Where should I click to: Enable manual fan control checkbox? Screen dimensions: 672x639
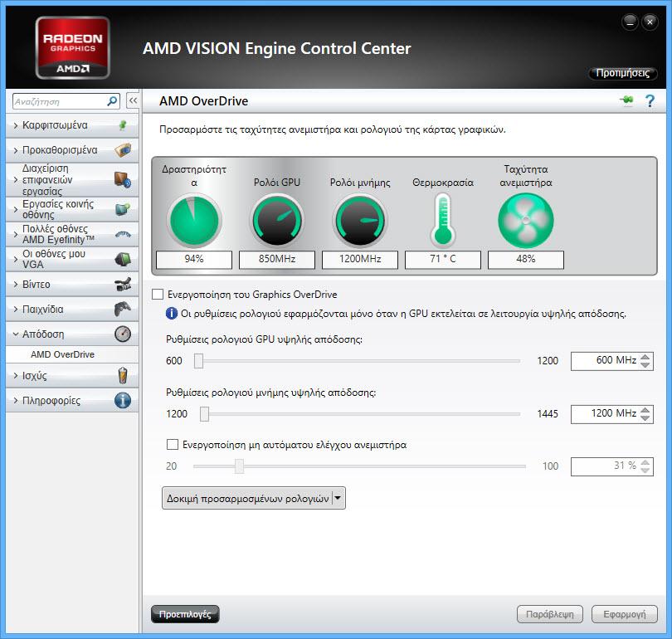(173, 445)
